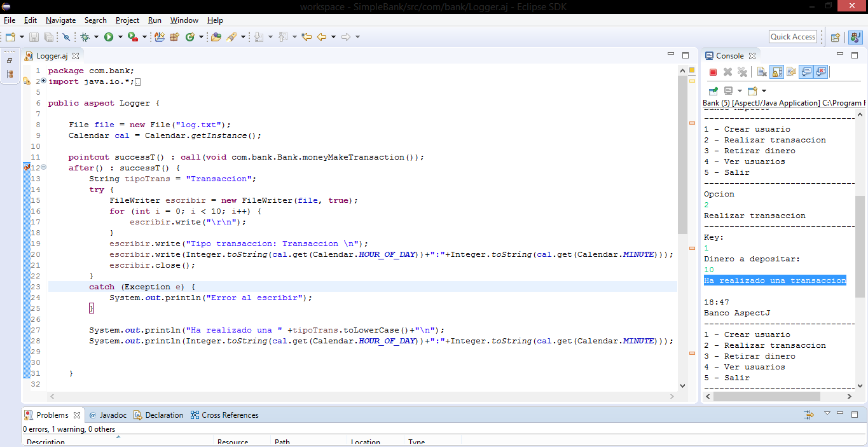Viewport: 868px width, 447px height.
Task: Open the New wizard dropdown arrow
Action: [21, 36]
